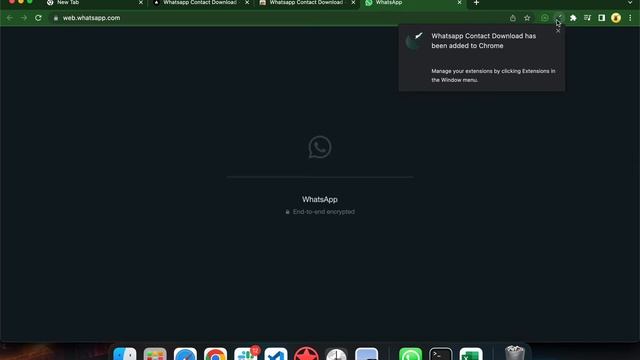The height and width of the screenshot is (360, 640).
Task: Open a new tab with plus button
Action: point(476,3)
